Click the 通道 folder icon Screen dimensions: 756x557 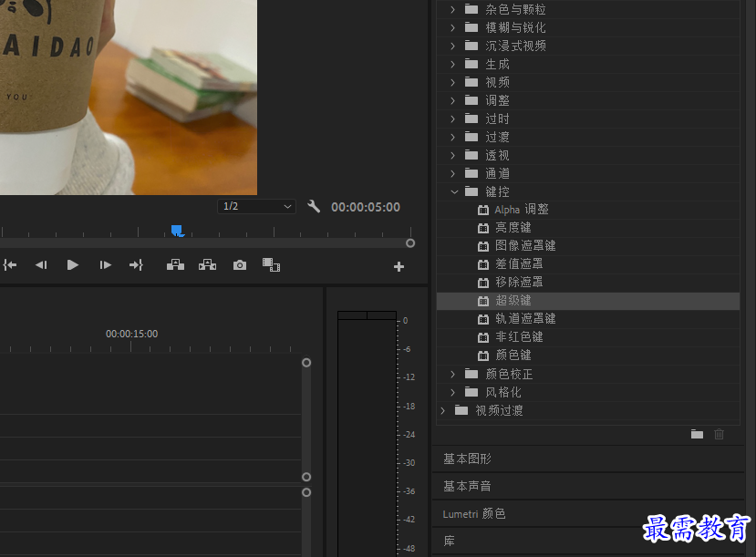(x=471, y=173)
